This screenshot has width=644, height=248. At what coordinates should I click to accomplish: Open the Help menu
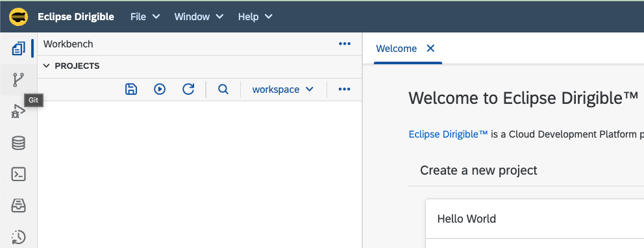coord(255,17)
